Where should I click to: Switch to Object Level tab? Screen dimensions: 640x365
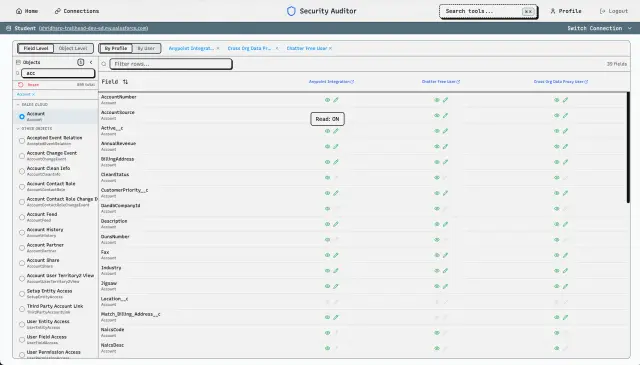point(73,48)
